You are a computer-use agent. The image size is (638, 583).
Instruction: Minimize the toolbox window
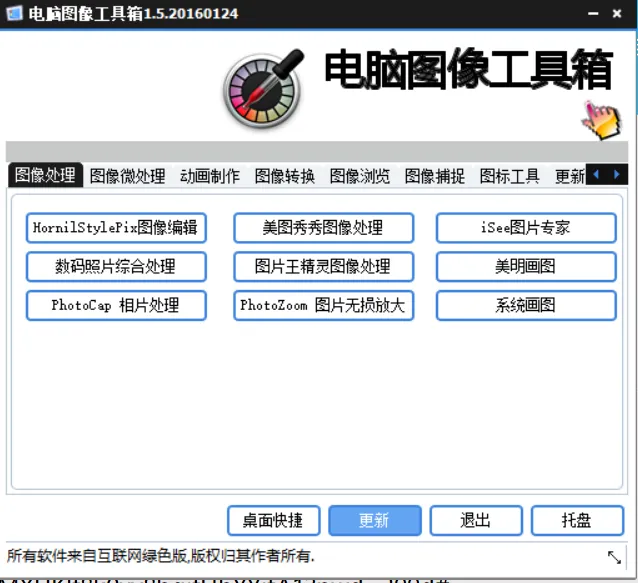(x=593, y=14)
